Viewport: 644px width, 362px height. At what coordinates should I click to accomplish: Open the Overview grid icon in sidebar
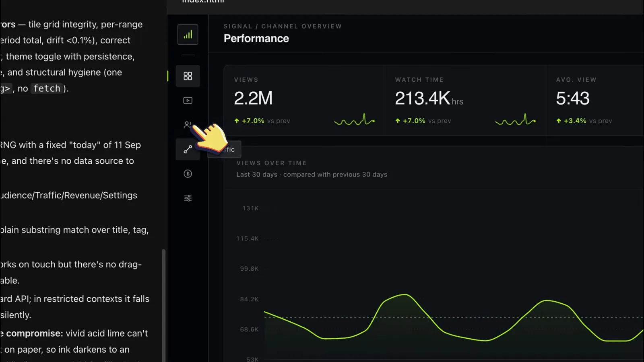188,76
